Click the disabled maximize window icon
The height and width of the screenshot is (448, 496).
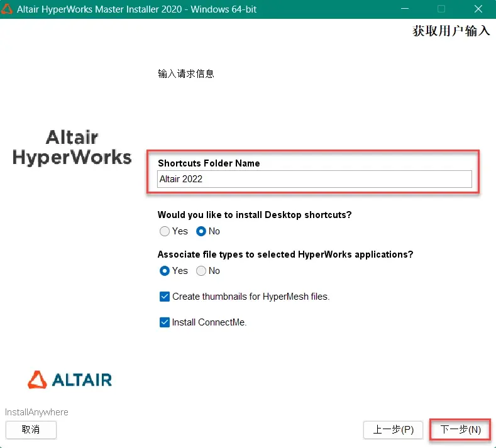pos(441,9)
